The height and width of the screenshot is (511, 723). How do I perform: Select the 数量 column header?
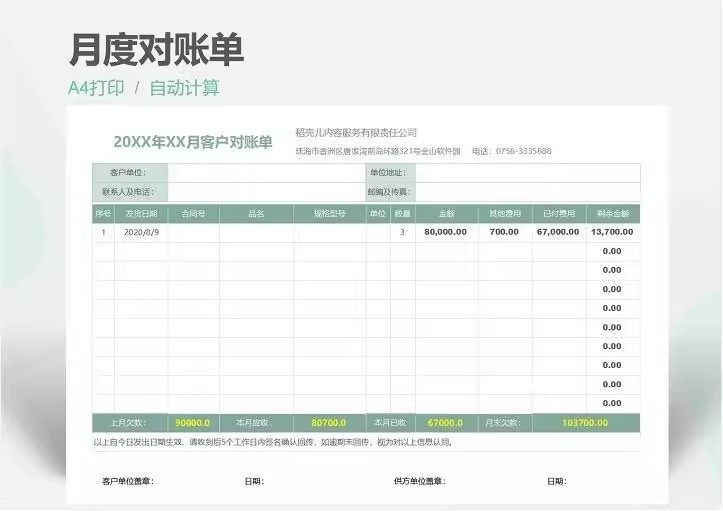403,214
